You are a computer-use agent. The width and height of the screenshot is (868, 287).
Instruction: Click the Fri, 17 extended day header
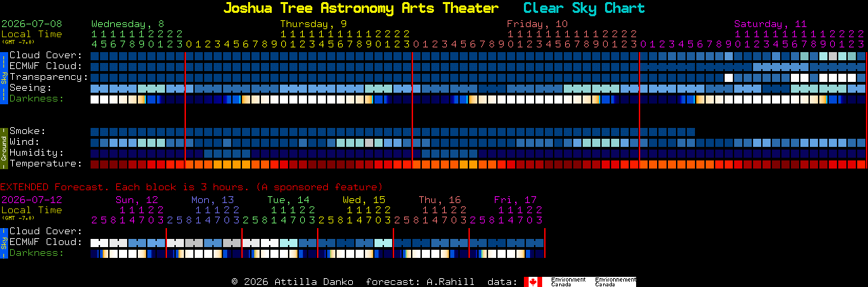tap(516, 200)
